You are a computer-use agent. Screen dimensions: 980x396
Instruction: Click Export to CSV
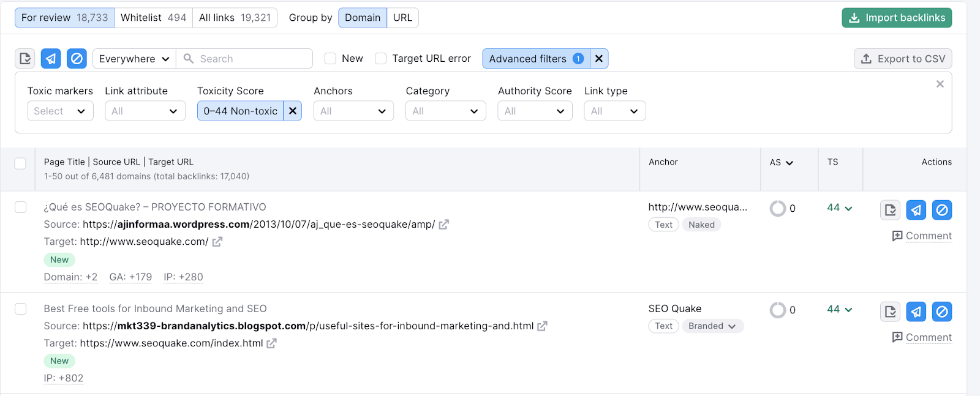click(903, 59)
